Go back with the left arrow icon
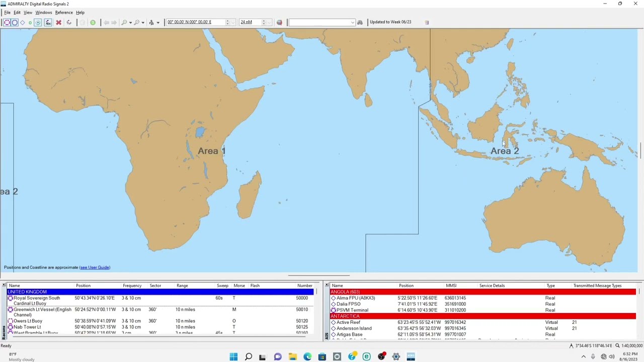Viewport: 644px width, 362px height. click(106, 22)
